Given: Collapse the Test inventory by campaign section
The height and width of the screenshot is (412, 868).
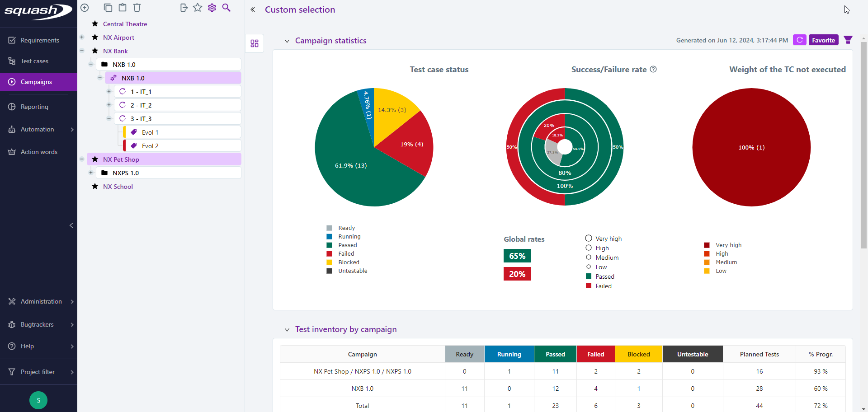Looking at the screenshot, I should [287, 330].
